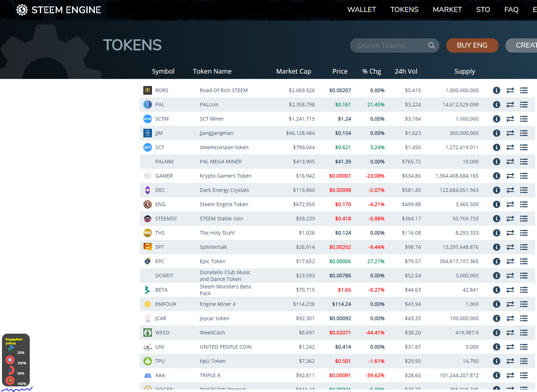The width and height of the screenshot is (537, 392).
Task: Click the search magnifier icon
Action: (431, 46)
